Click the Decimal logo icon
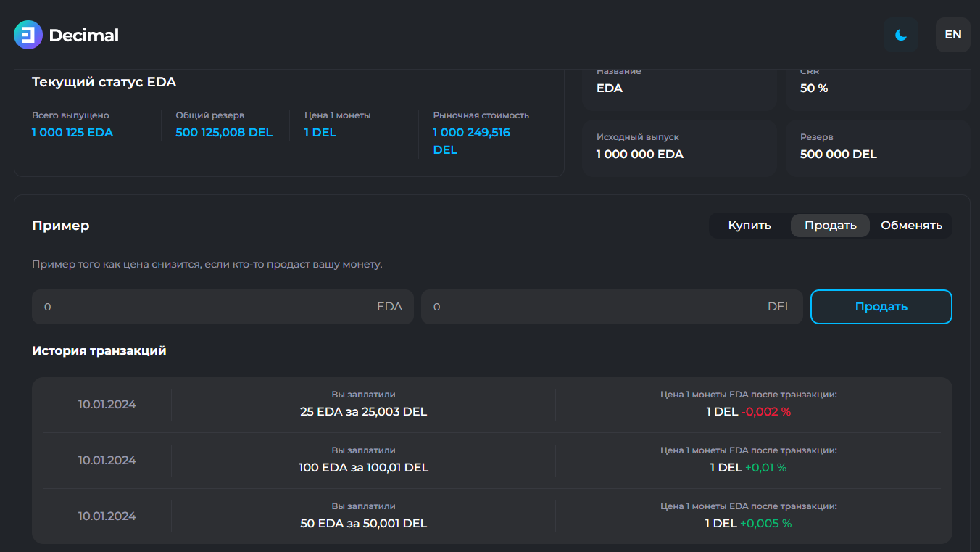The width and height of the screenshot is (980, 552). coord(28,35)
